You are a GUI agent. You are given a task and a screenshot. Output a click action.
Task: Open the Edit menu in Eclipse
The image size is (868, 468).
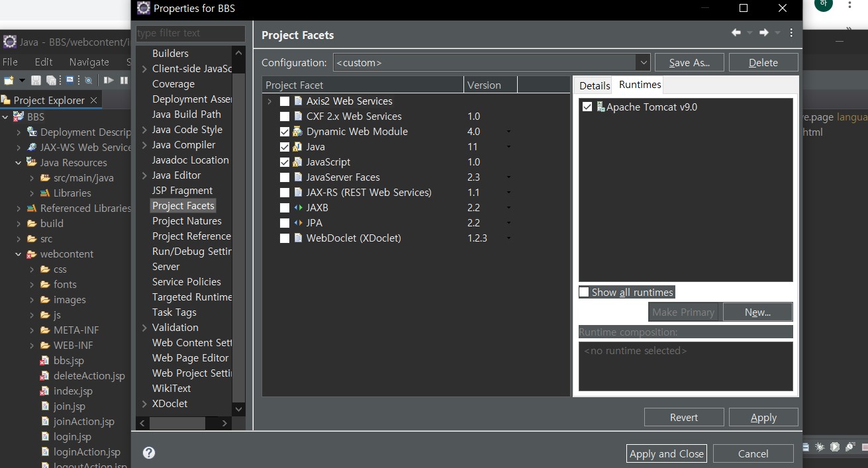tap(44, 62)
